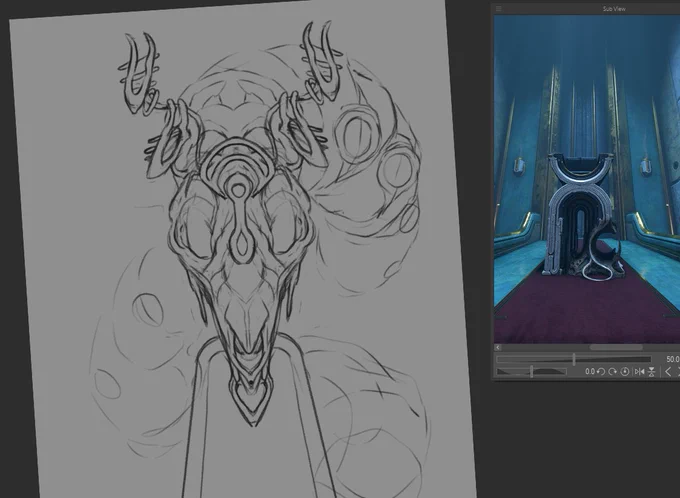Click the Sub View rotation slider
Image resolution: width=680 pixels, height=498 pixels.
coord(531,372)
